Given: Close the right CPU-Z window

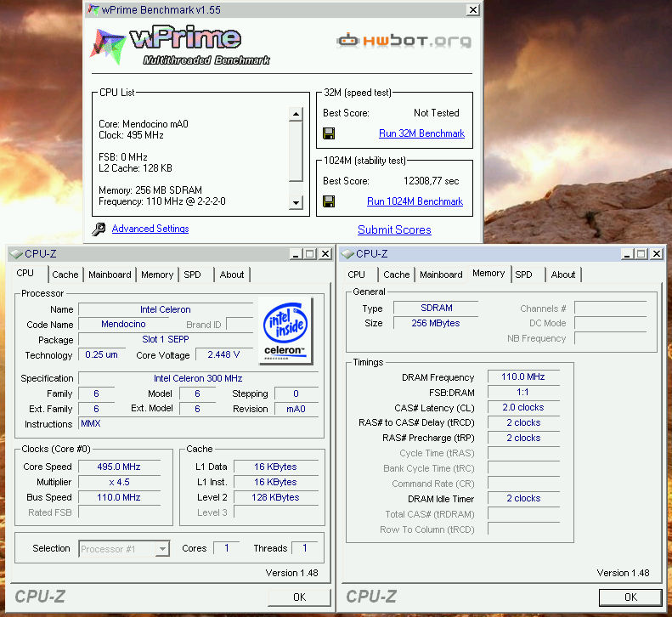Looking at the screenshot, I should point(657,254).
